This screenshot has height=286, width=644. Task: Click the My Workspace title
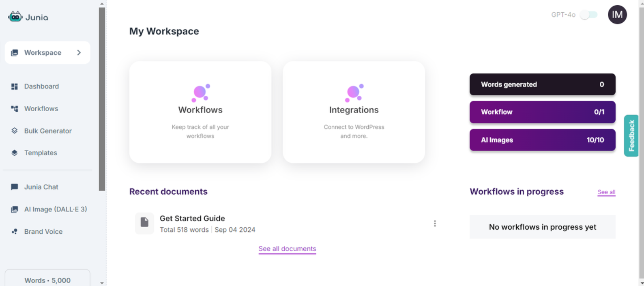coord(164,31)
